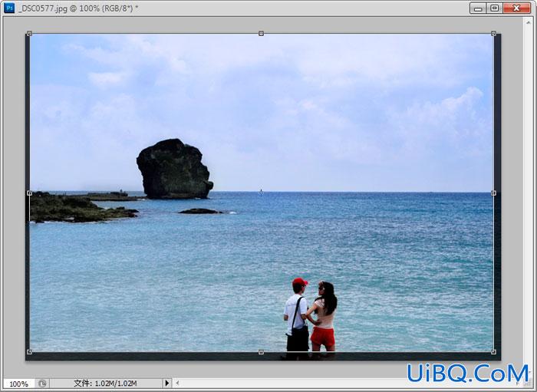Select the top-right crop corner handle
The width and height of the screenshot is (537, 392).
coord(493,34)
